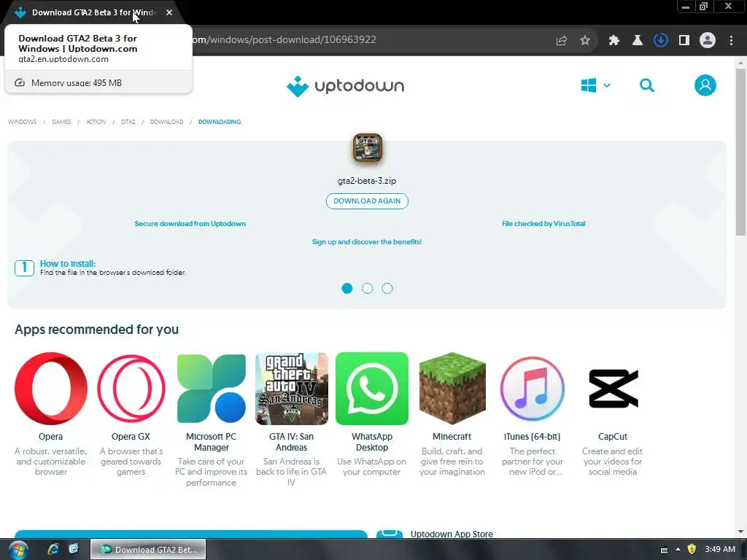Select the first carousel dot
The width and height of the screenshot is (747, 560).
click(347, 289)
